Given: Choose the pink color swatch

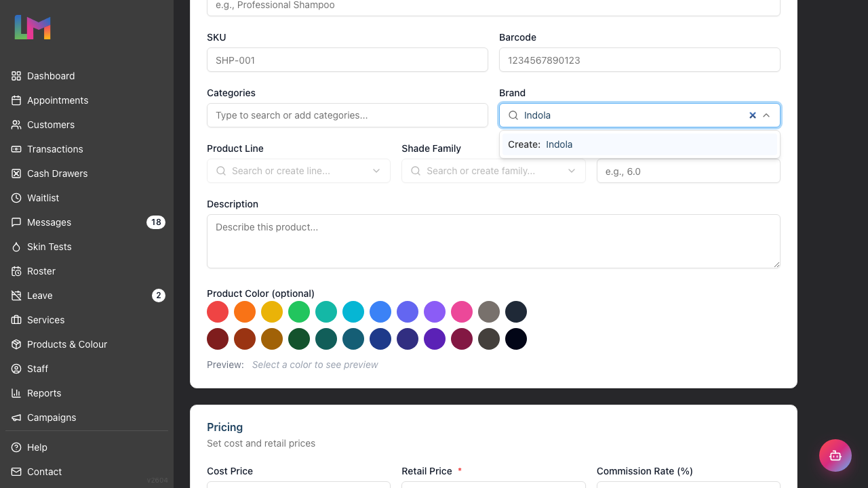Looking at the screenshot, I should [462, 312].
